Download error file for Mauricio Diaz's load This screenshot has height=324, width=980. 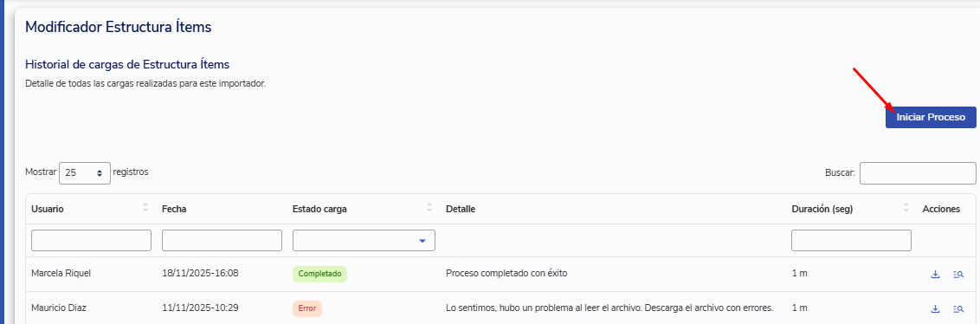936,308
